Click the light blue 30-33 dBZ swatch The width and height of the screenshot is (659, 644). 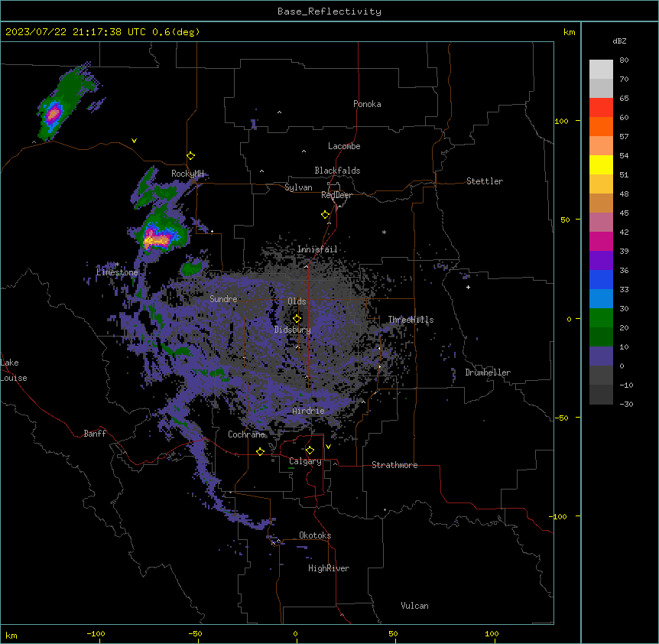(x=601, y=298)
